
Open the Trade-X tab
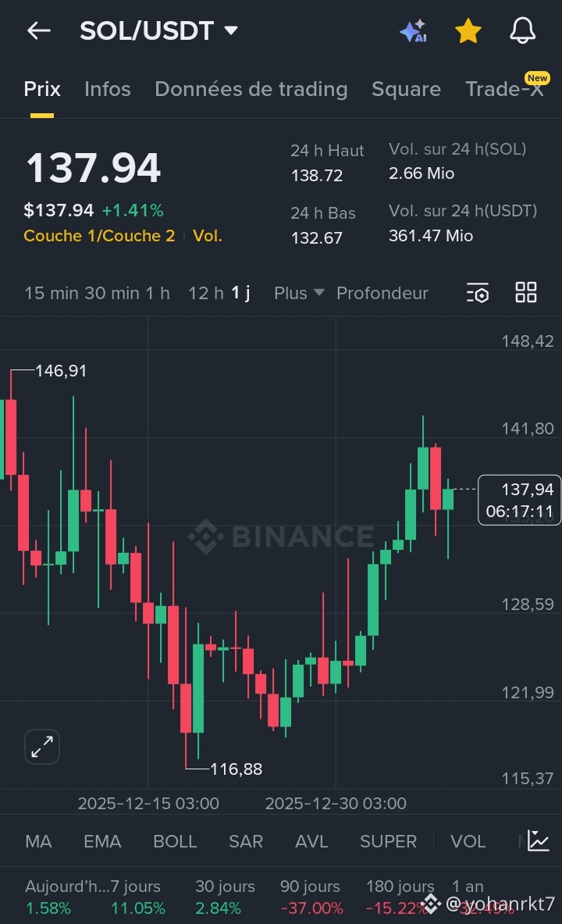click(x=504, y=89)
